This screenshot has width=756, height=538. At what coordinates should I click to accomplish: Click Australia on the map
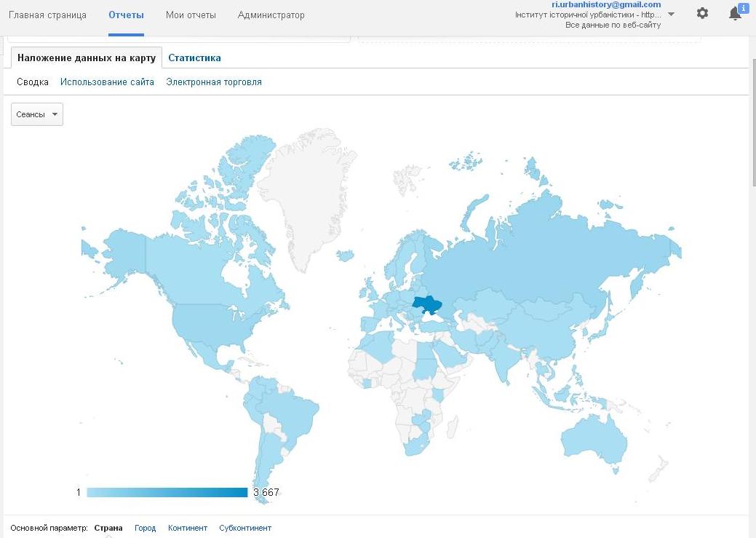point(593,439)
